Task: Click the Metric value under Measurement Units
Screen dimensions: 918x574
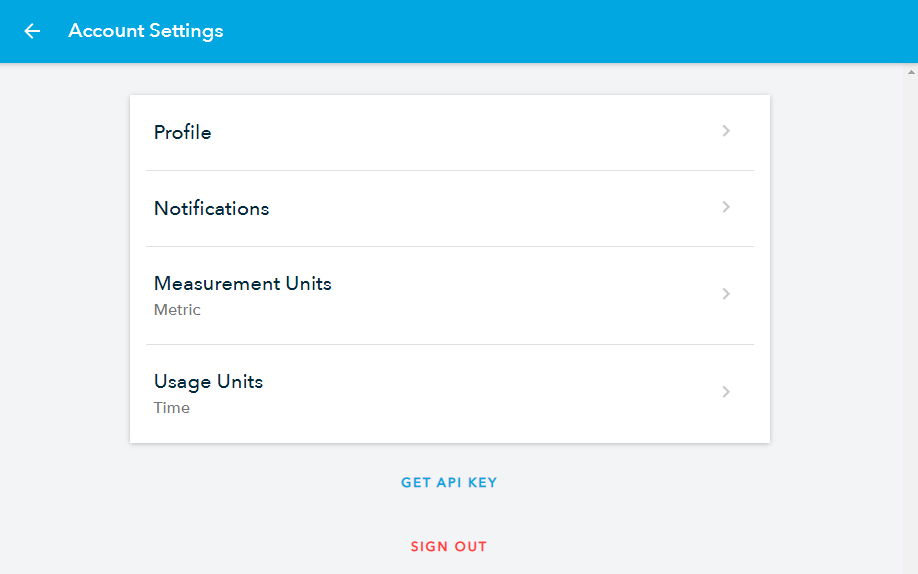Action: coord(177,310)
